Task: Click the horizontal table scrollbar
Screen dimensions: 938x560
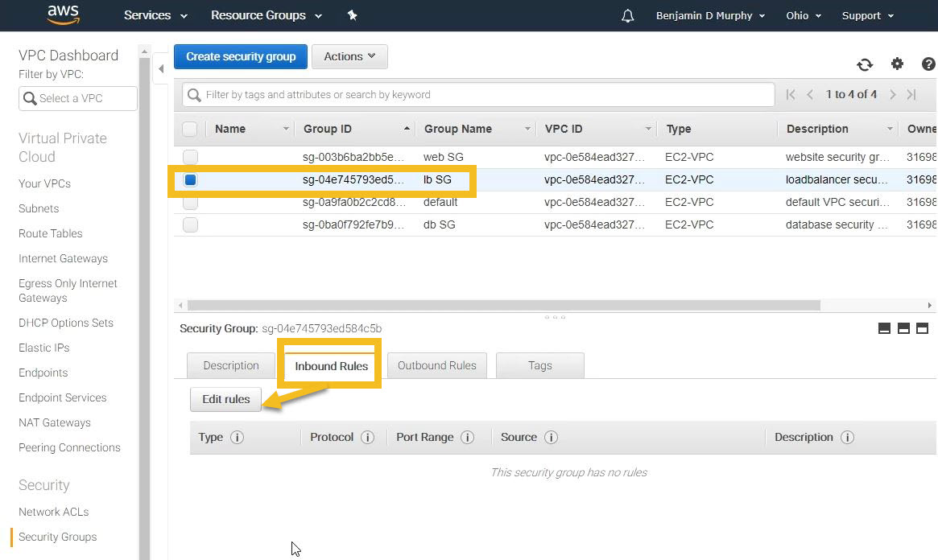Action: pyautogui.click(x=504, y=306)
